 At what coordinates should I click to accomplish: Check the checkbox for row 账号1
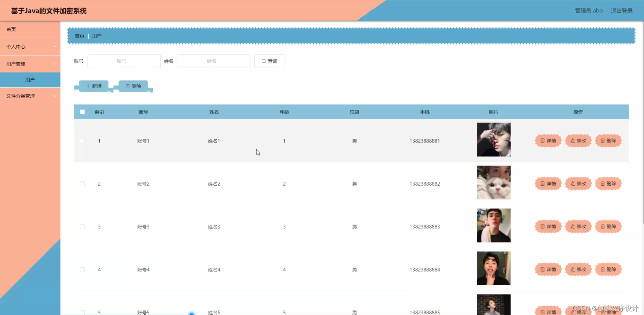tap(82, 141)
